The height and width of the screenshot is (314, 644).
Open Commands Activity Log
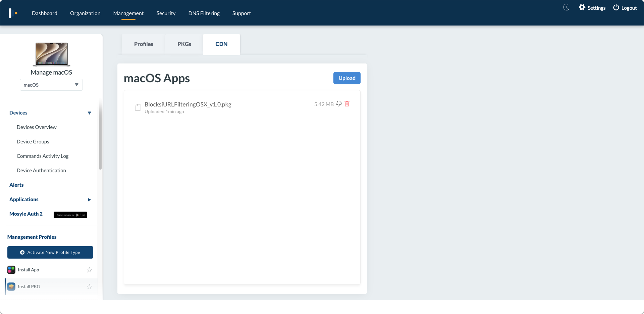point(43,156)
